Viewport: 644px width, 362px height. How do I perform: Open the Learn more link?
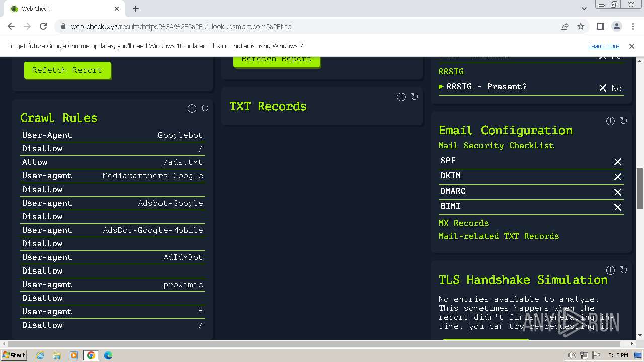604,46
